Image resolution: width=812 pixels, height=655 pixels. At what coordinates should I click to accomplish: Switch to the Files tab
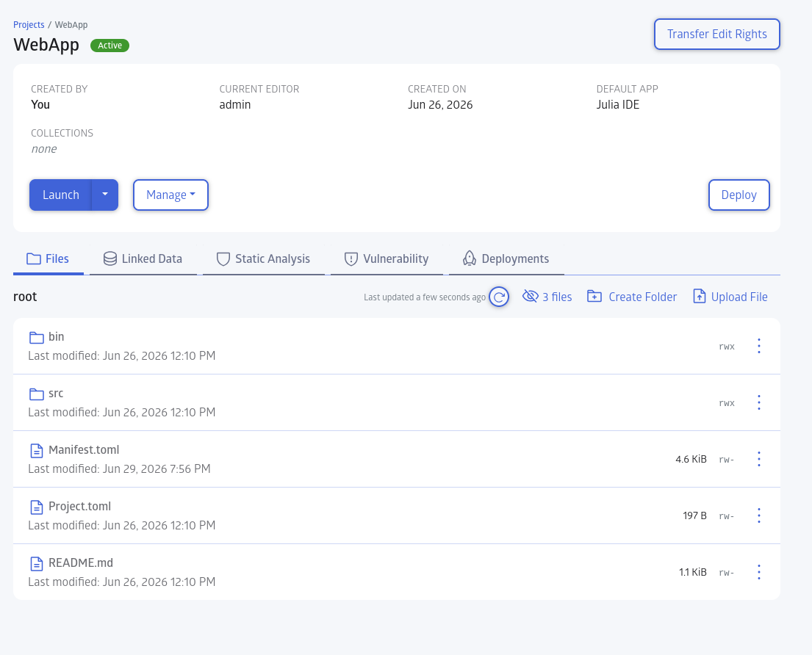(48, 259)
